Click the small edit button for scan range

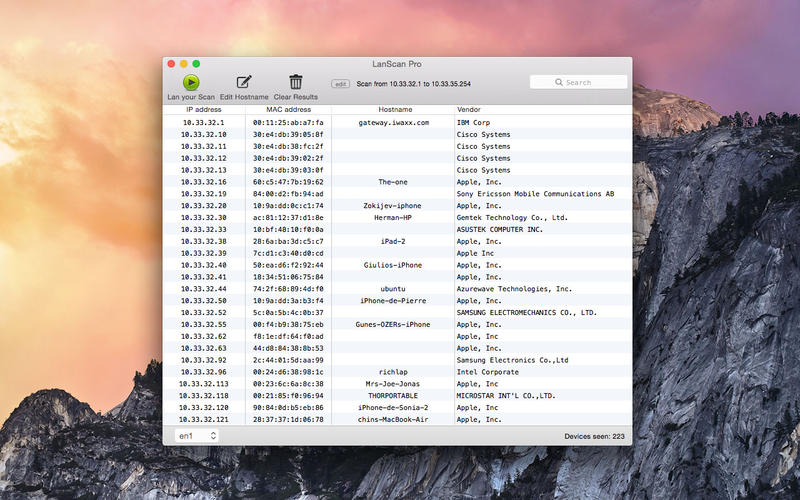[340, 84]
